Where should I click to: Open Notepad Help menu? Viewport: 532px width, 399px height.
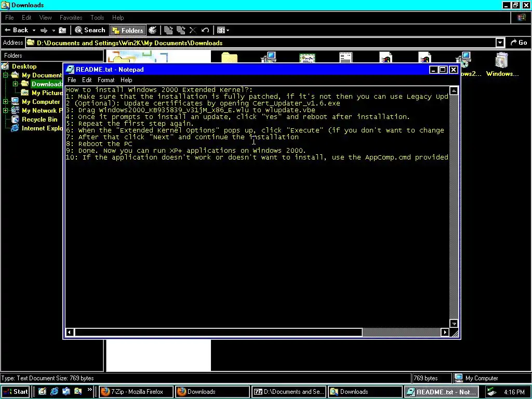(126, 80)
